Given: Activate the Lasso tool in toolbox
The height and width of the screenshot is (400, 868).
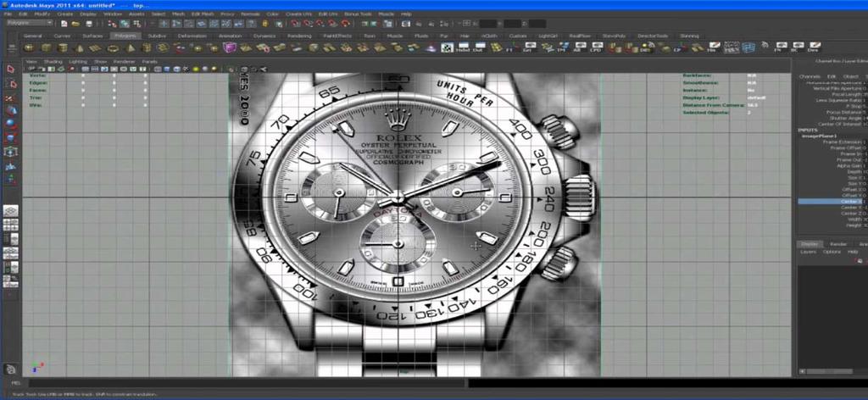Looking at the screenshot, I should pyautogui.click(x=10, y=84).
